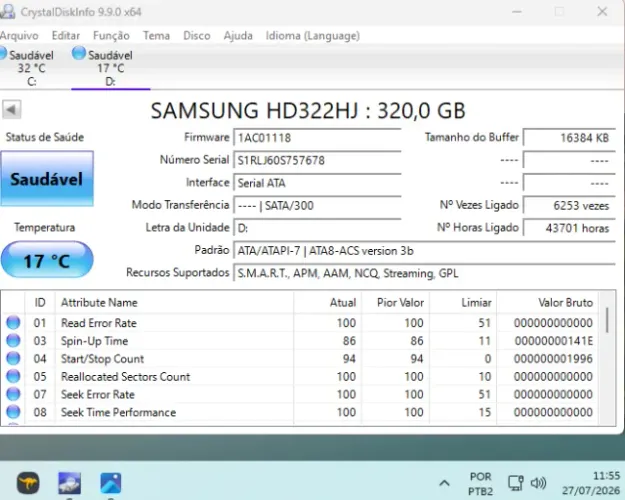Click the Valor Bruto column header
The width and height of the screenshot is (625, 500).
pyautogui.click(x=548, y=303)
